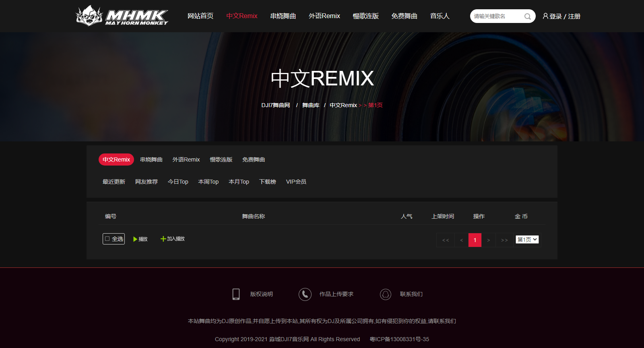The height and width of the screenshot is (348, 644).
Task: Open 外语Remix in top navigation
Action: tap(324, 16)
